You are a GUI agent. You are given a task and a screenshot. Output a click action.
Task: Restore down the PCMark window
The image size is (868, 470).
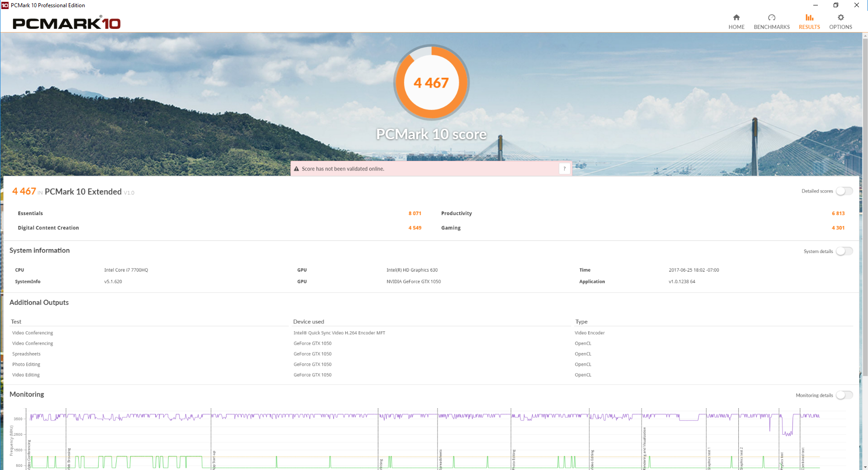[835, 5]
